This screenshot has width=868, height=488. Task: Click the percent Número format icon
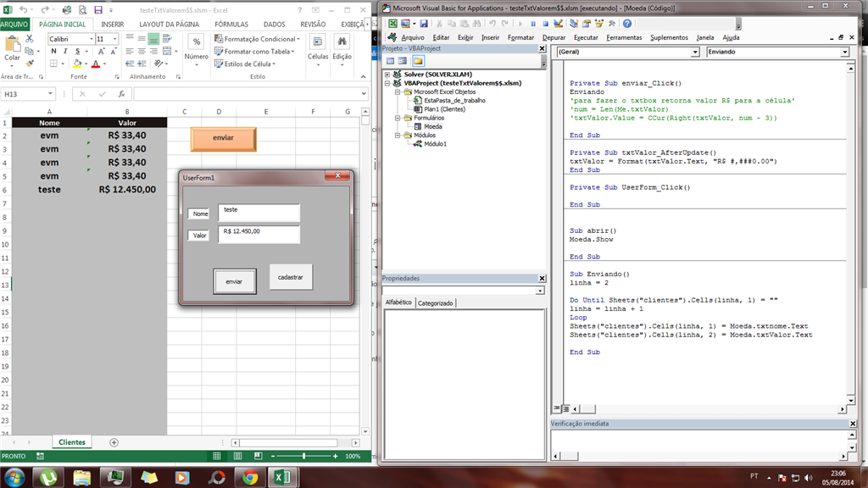tap(197, 42)
